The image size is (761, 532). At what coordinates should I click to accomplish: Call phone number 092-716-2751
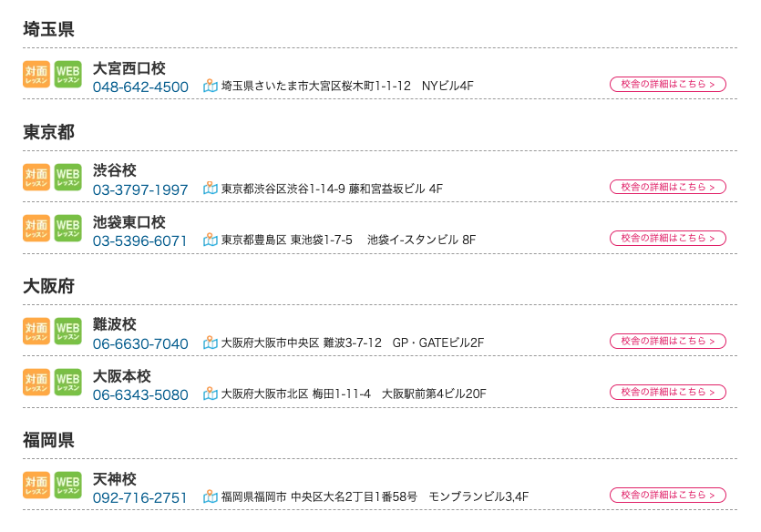(139, 498)
